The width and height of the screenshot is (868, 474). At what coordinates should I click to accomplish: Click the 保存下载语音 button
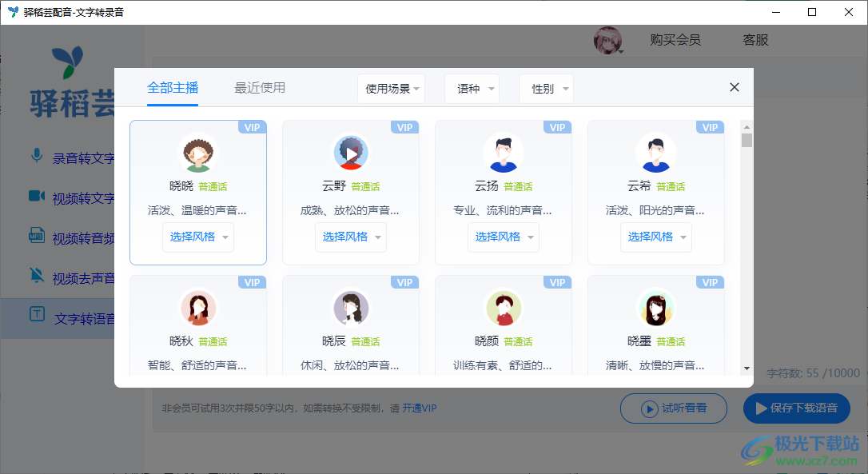[x=796, y=408]
